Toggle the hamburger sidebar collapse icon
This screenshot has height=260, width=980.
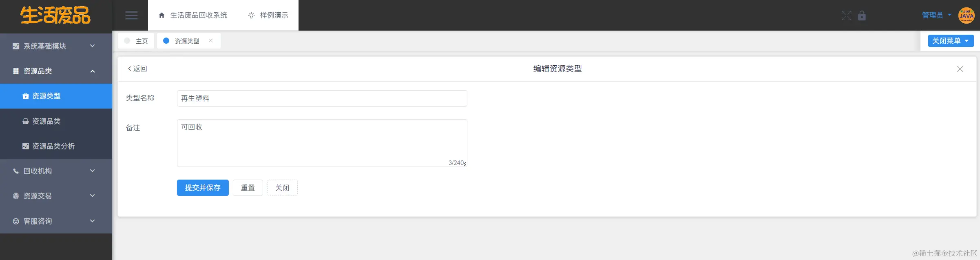point(131,16)
